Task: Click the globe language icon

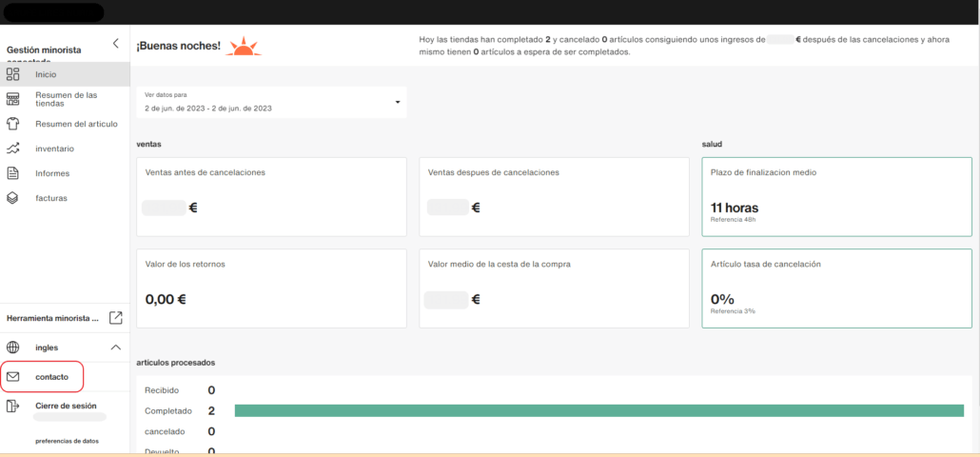Action: [x=13, y=348]
